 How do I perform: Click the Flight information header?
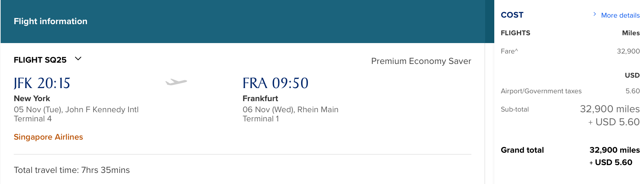point(50,21)
